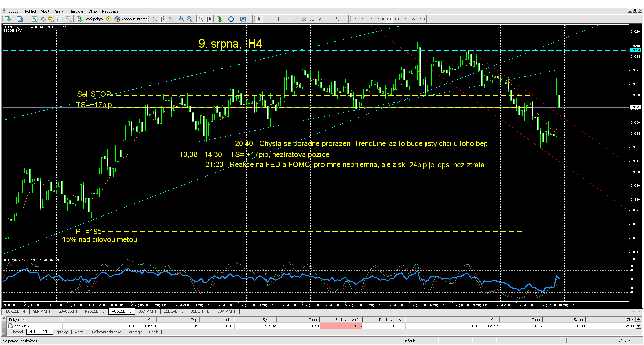Select the equidistant channel tool
Viewport: 644px width, 345px height.
303,19
